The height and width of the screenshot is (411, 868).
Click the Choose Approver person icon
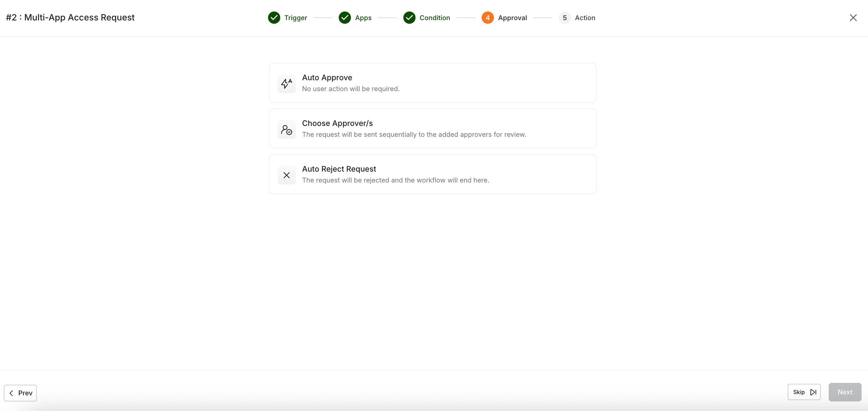(x=287, y=129)
